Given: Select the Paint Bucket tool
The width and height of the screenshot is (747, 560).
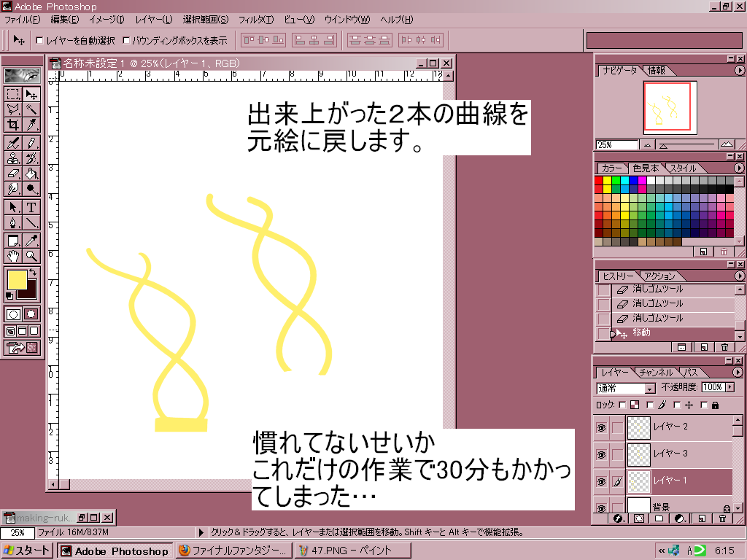Looking at the screenshot, I should [32, 174].
